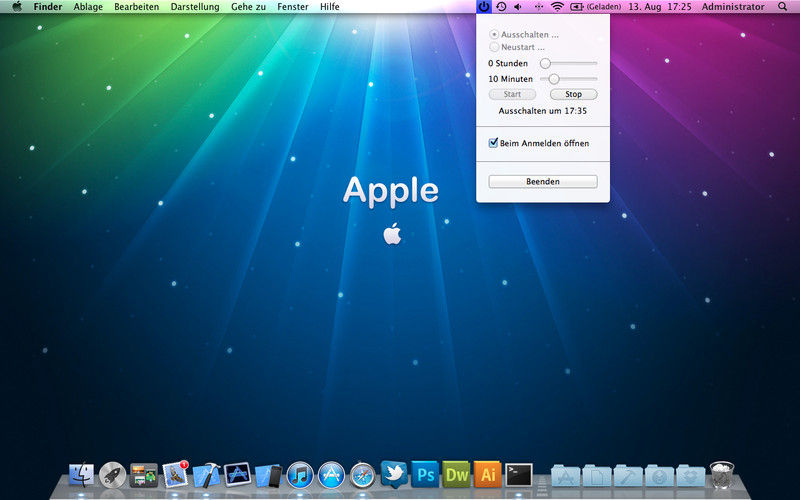Open Mail app with unread badge
The height and width of the screenshot is (500, 800).
click(x=175, y=475)
